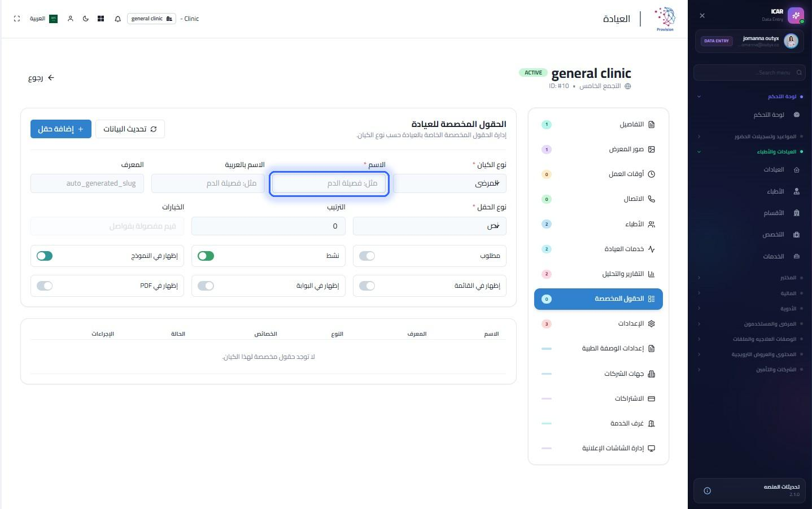Screen dimensions: 812x509
Task: Toggle the نشط active switch
Action: click(206, 256)
